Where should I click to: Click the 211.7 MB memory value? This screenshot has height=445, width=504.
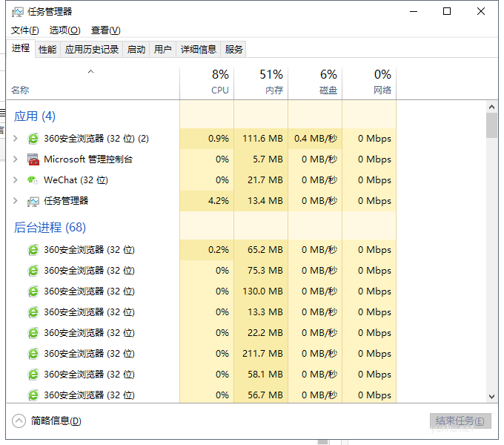pyautogui.click(x=262, y=354)
